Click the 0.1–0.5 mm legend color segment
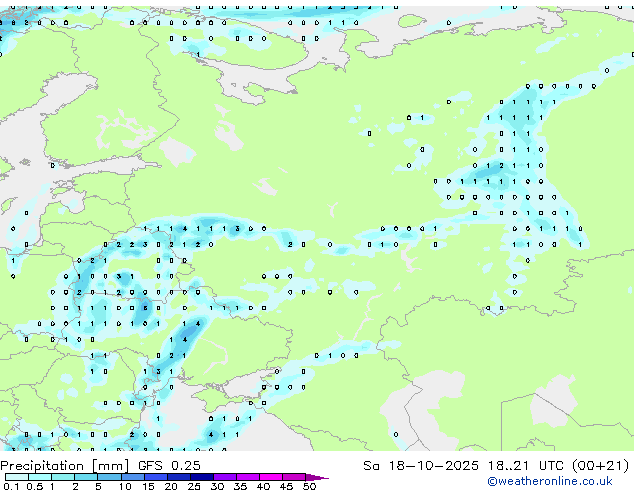The height and width of the screenshot is (490, 634). pyautogui.click(x=17, y=477)
